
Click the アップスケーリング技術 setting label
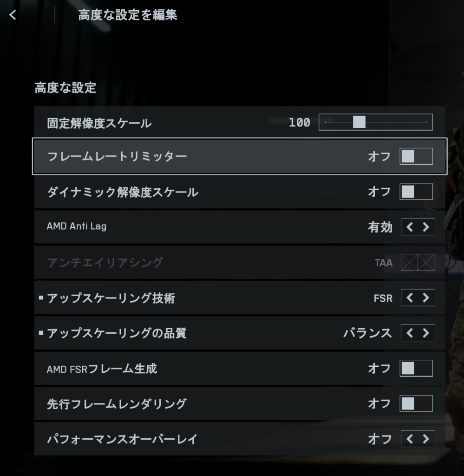click(x=111, y=298)
